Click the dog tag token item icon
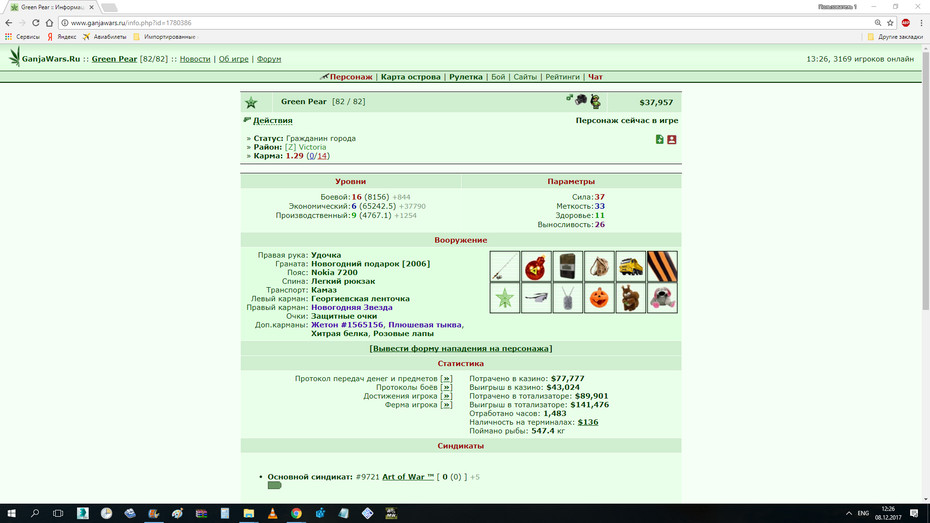 pos(568,298)
